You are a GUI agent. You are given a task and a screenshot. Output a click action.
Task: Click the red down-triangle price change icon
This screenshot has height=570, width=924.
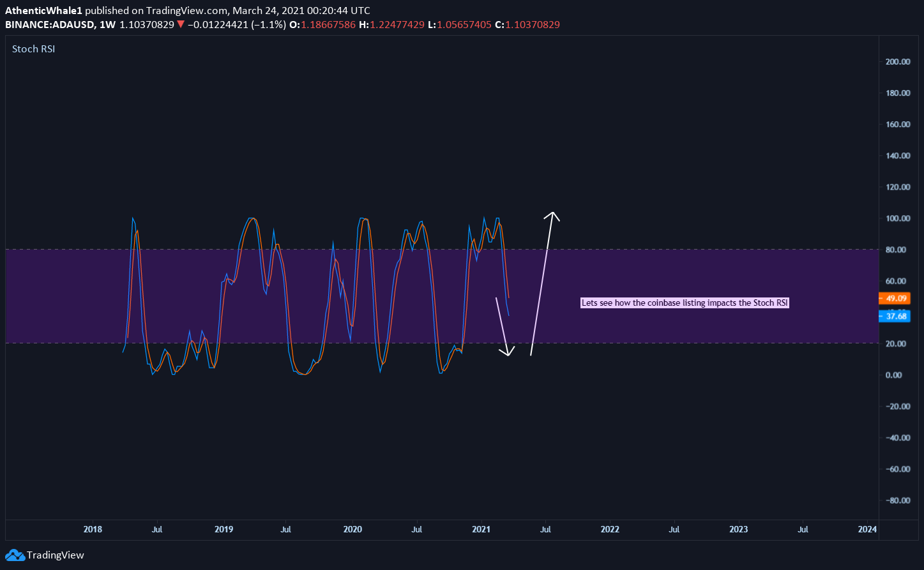coord(181,24)
